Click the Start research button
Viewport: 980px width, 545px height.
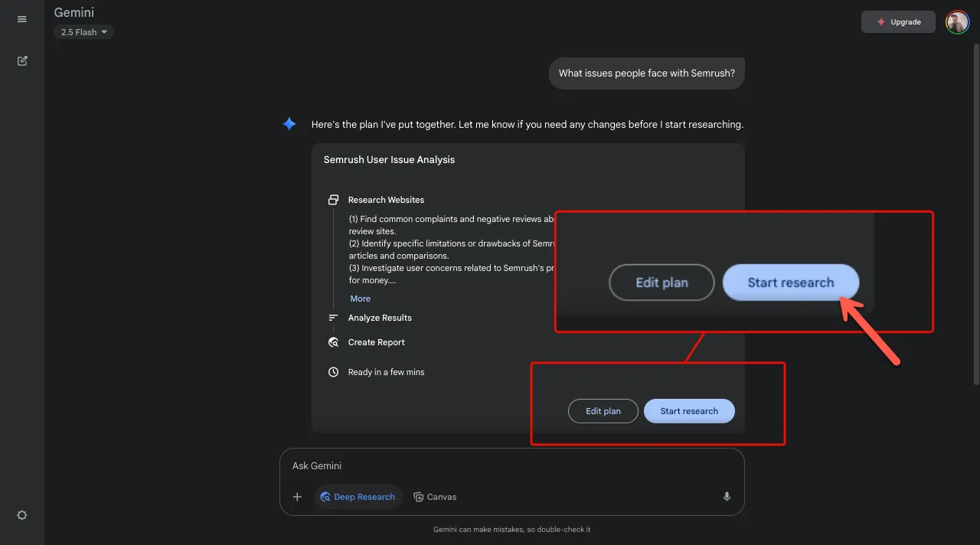click(x=689, y=411)
